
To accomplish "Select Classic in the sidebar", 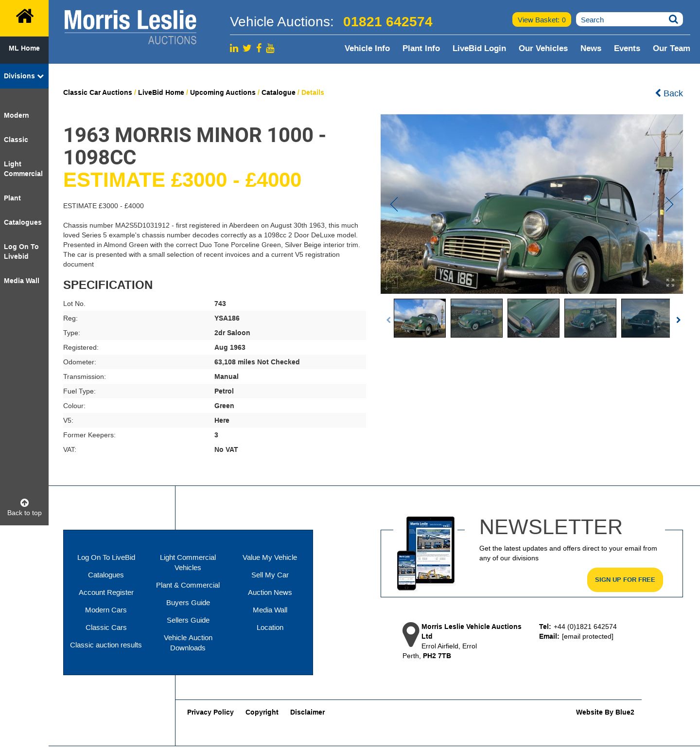I will click(x=16, y=140).
